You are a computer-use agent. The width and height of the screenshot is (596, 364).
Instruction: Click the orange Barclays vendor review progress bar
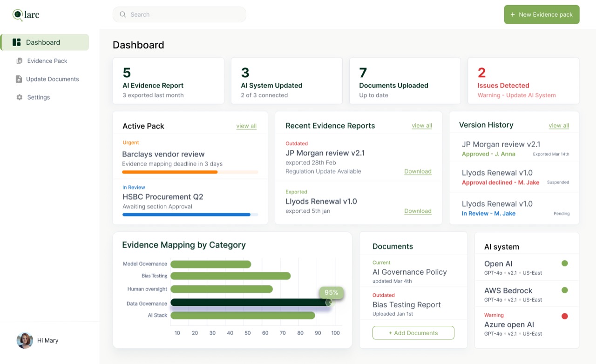click(x=190, y=172)
